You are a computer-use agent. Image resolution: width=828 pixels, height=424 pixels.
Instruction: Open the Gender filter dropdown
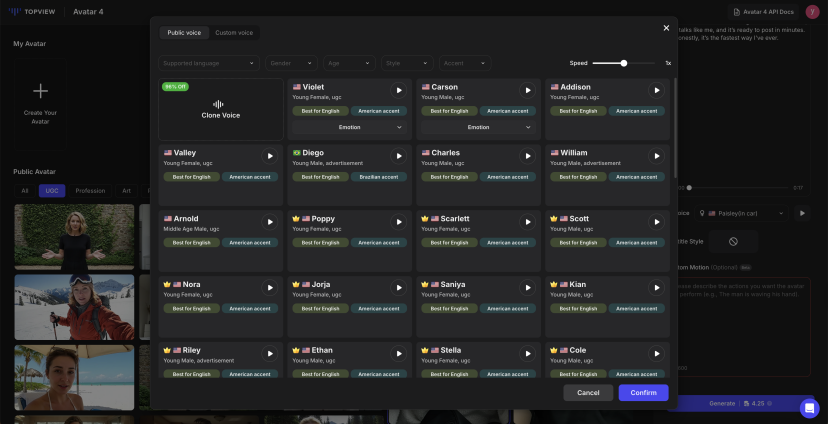[292, 63]
